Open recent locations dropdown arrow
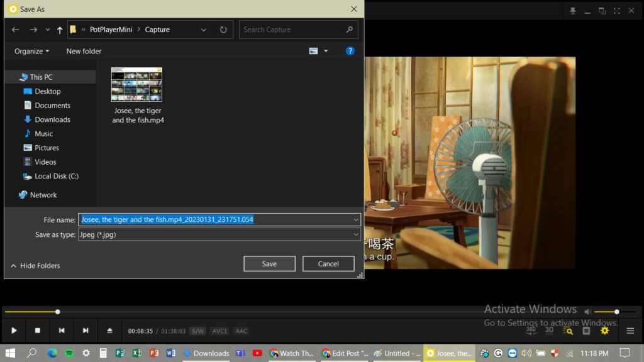Screen dimensions: 644x362 click(x=48, y=30)
